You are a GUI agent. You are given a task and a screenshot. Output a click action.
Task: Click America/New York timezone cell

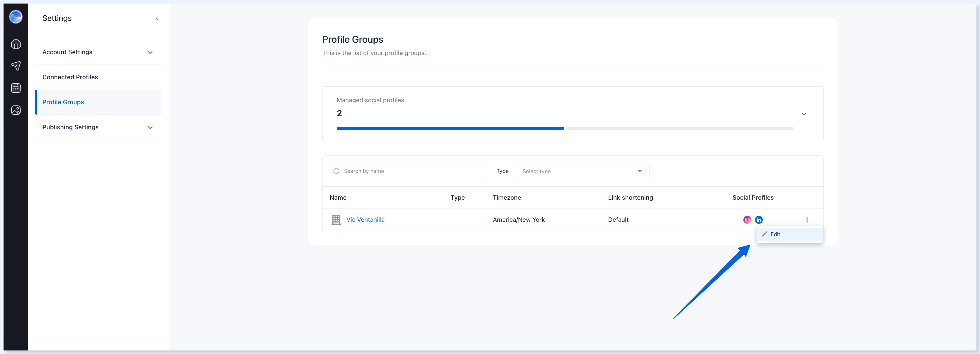[519, 220]
